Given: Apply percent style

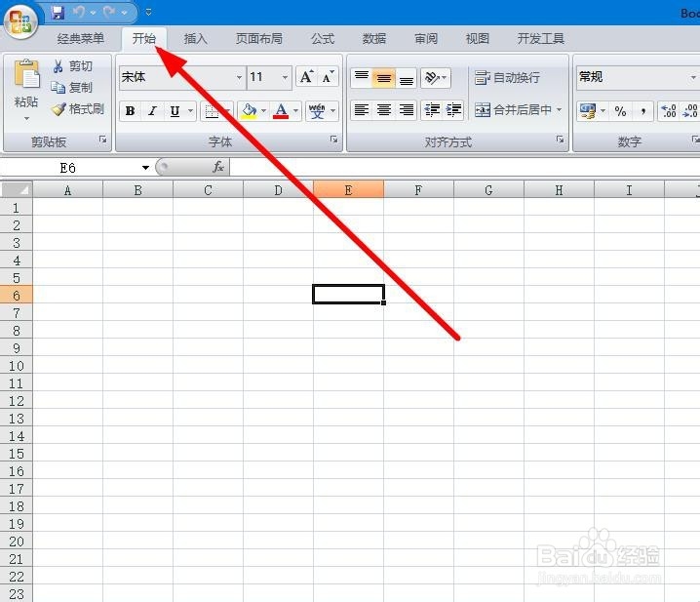Looking at the screenshot, I should (x=620, y=111).
